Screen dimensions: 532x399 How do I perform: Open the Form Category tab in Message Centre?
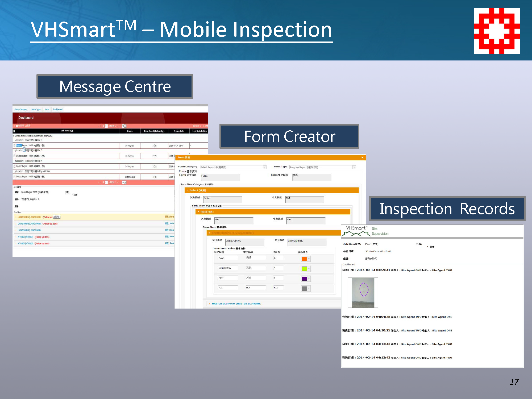(x=21, y=109)
